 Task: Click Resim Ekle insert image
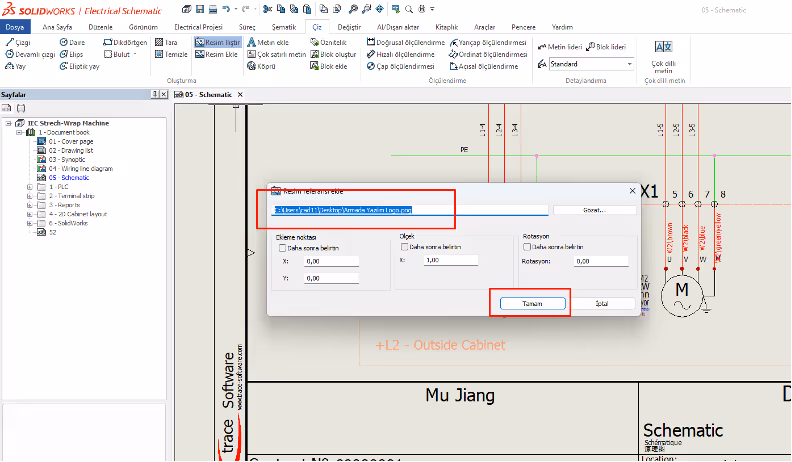pyautogui.click(x=216, y=54)
